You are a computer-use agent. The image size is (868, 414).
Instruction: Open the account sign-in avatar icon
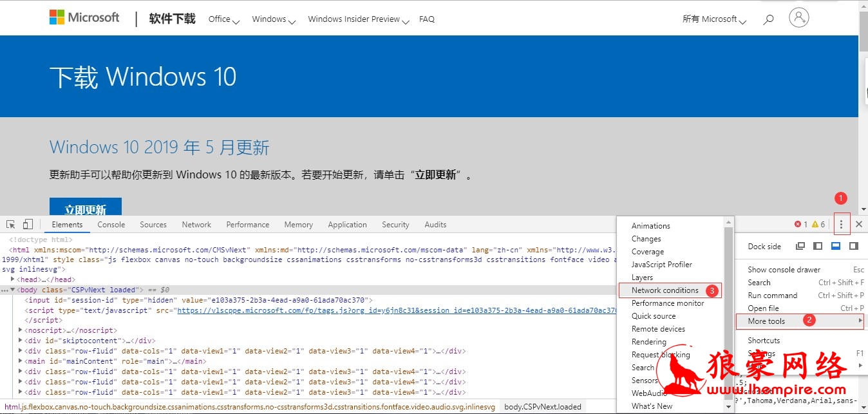point(798,17)
